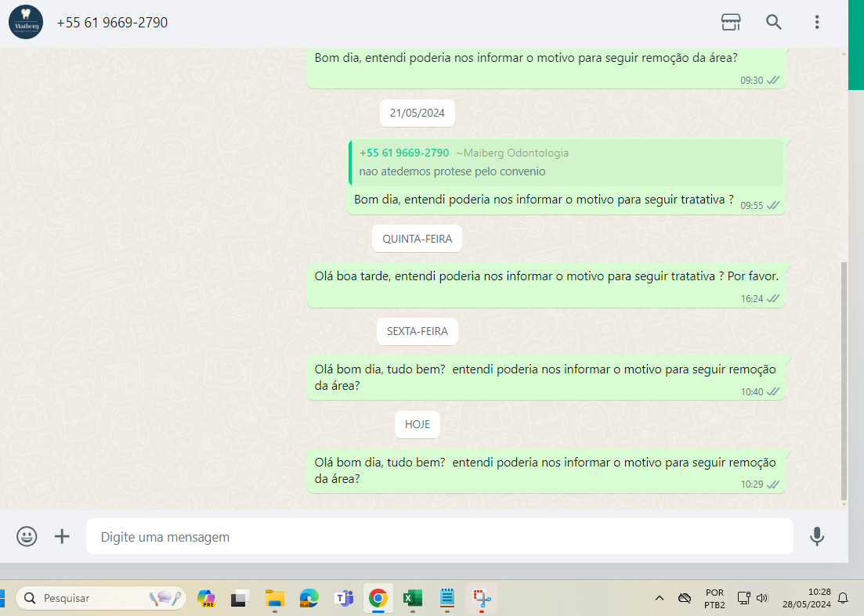Open the emoji picker

[x=27, y=536]
